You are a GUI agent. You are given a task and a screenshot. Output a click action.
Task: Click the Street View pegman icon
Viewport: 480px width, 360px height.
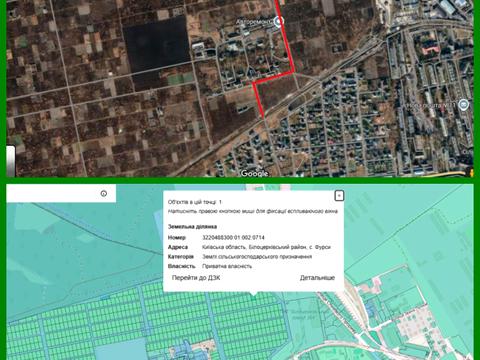471,172
